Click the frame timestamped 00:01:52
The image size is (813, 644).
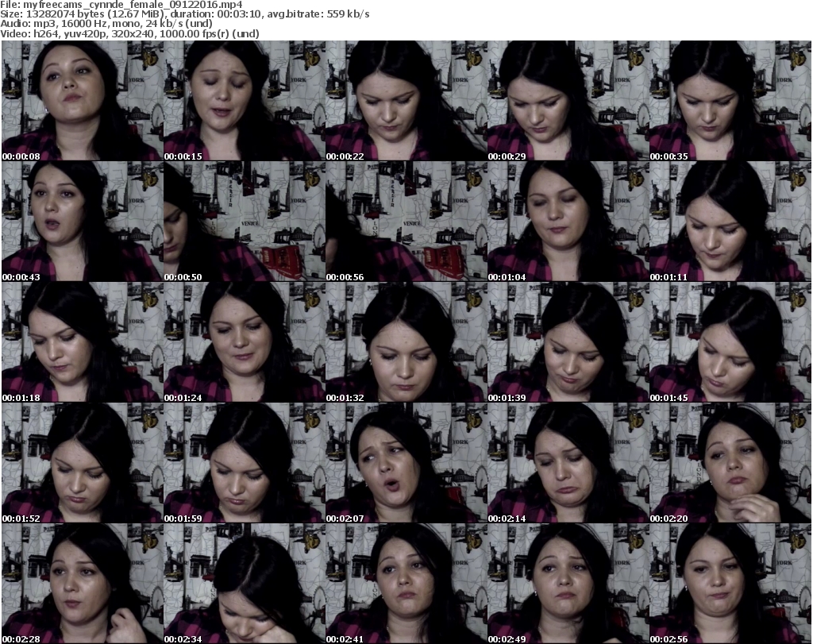[83, 462]
